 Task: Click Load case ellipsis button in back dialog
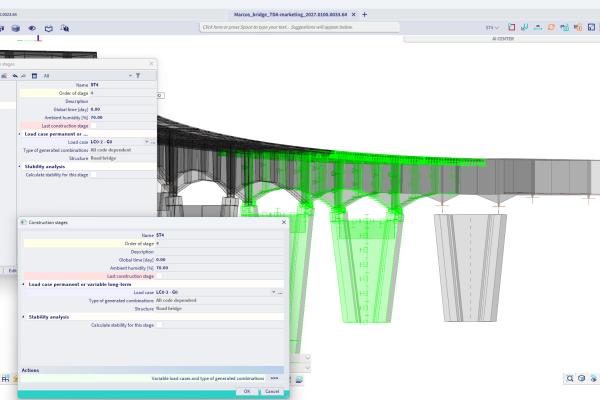pyautogui.click(x=153, y=142)
